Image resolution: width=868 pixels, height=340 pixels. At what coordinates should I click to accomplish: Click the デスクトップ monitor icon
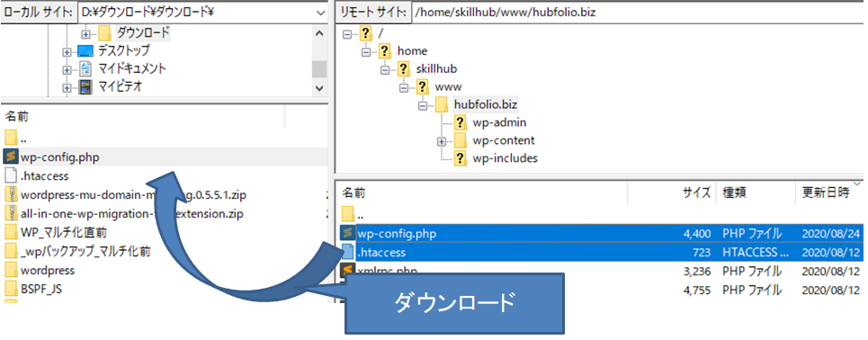[x=85, y=51]
